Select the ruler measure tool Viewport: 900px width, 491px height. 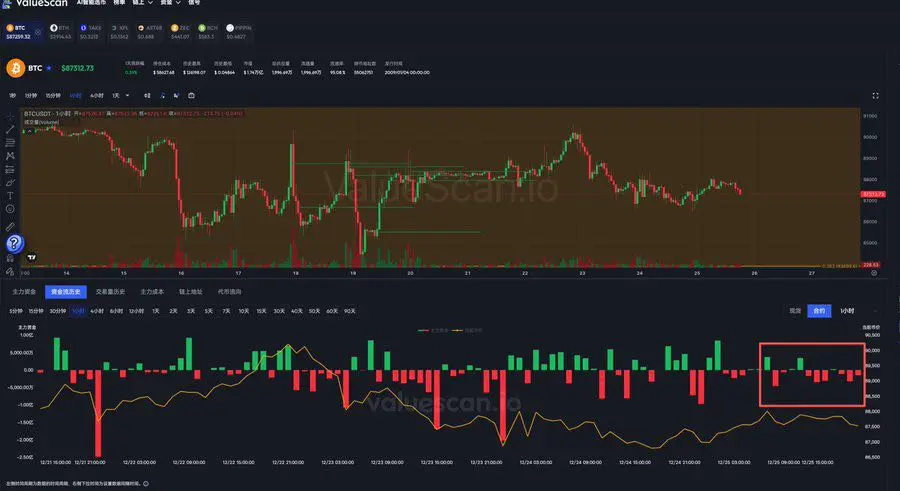tap(10, 227)
